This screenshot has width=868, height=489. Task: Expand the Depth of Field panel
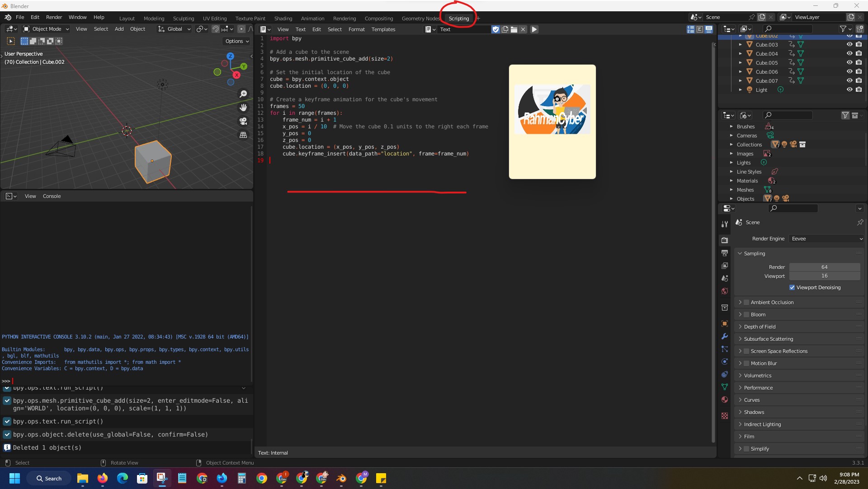pos(759,327)
